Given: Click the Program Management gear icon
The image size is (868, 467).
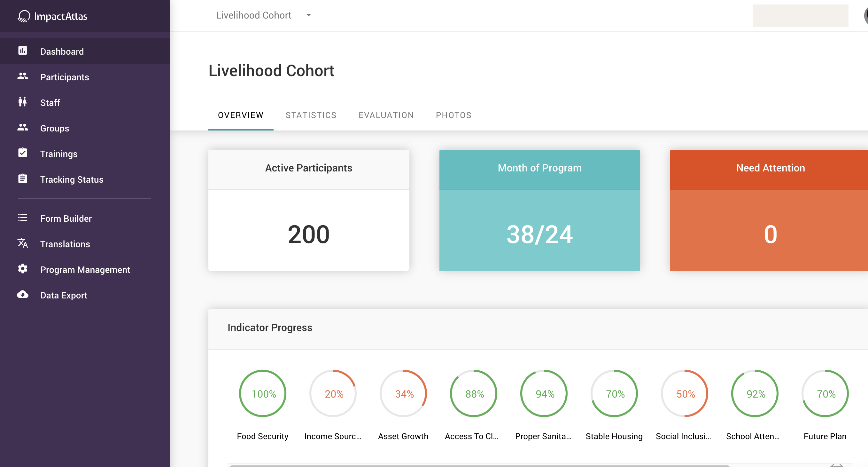Looking at the screenshot, I should tap(23, 269).
